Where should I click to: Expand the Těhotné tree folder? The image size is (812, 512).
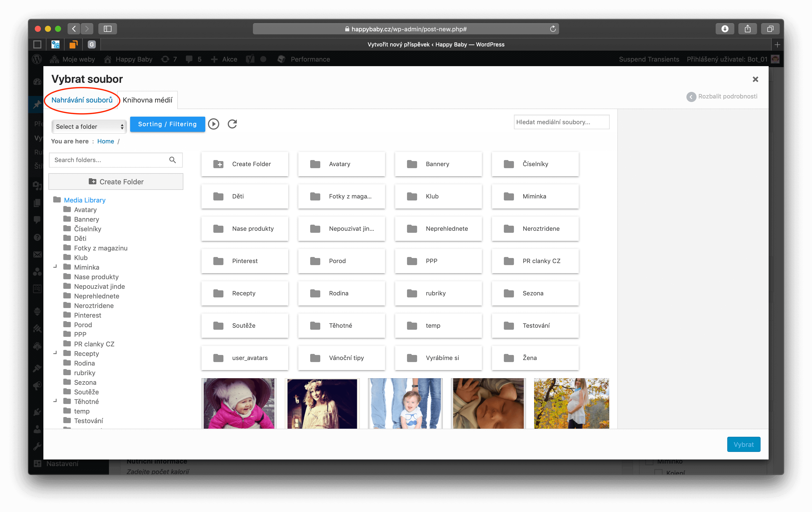(55, 401)
